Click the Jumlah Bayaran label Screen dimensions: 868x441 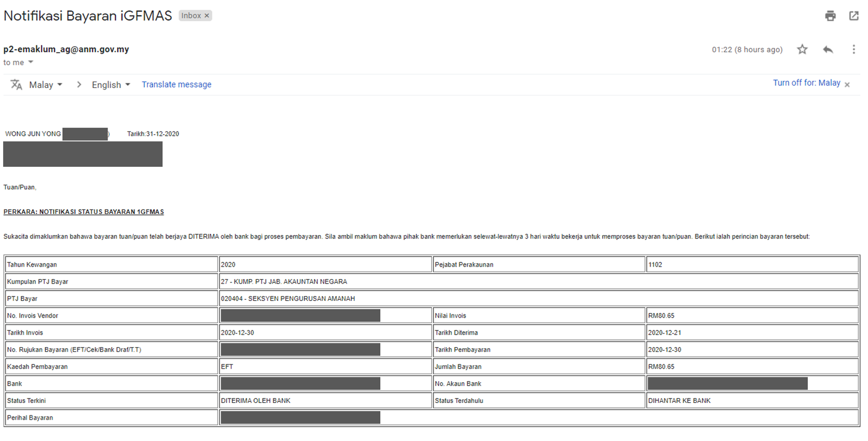[458, 367]
